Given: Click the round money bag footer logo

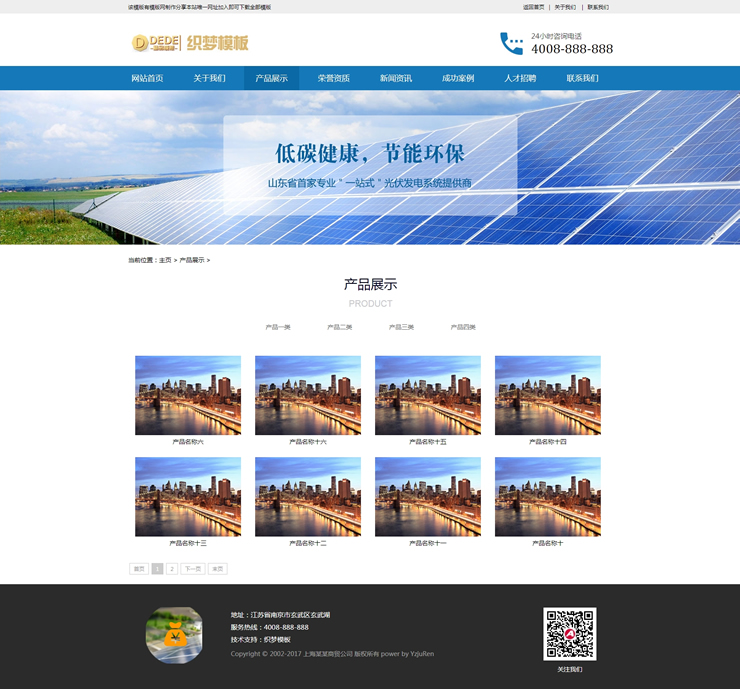Looking at the screenshot, I should pyautogui.click(x=174, y=634).
